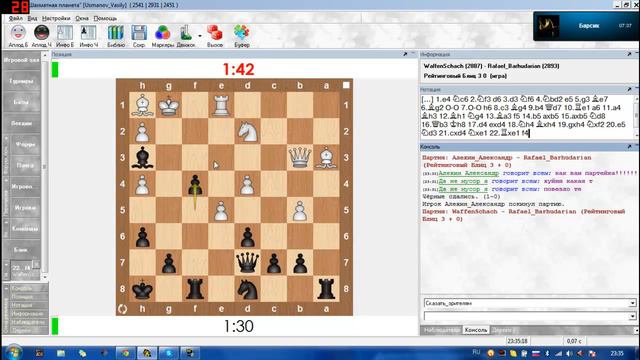Click players 'WaffenSchach (2887) - Rafael_Barbudarian (2893)' text

coord(491,66)
